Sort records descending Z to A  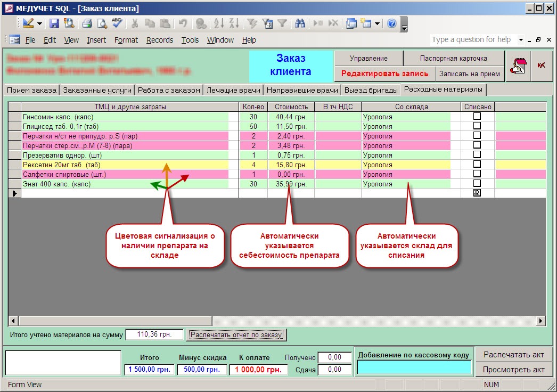[234, 23]
